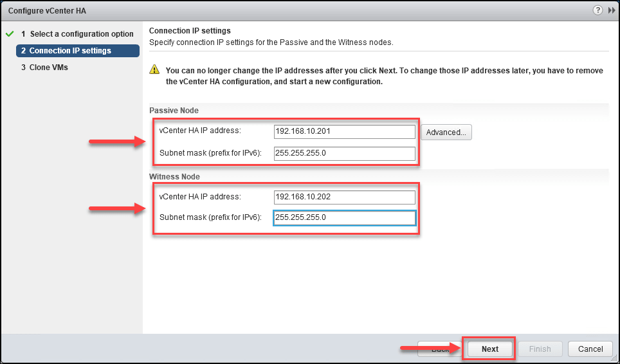Screen dimensions: 620x364
Task: Click Witness Node subnet mask field
Action: (x=344, y=218)
